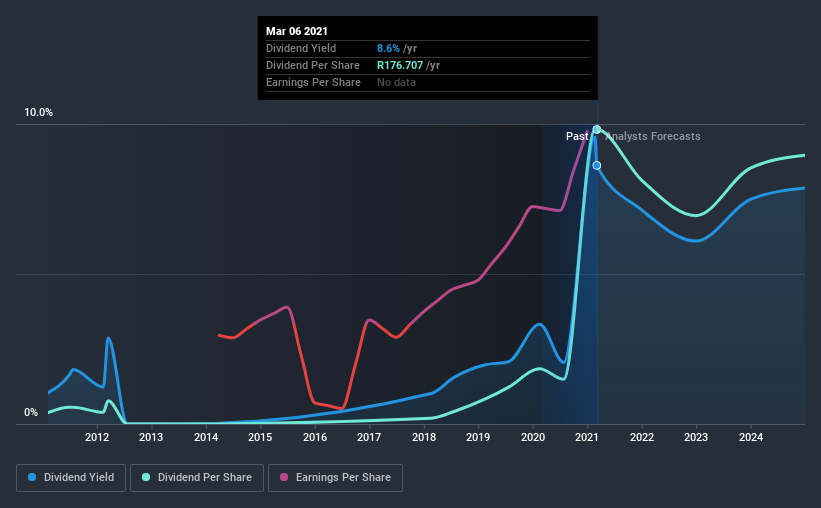Viewport: 821px width, 508px height.
Task: Click the Past label on the chart
Action: point(577,136)
